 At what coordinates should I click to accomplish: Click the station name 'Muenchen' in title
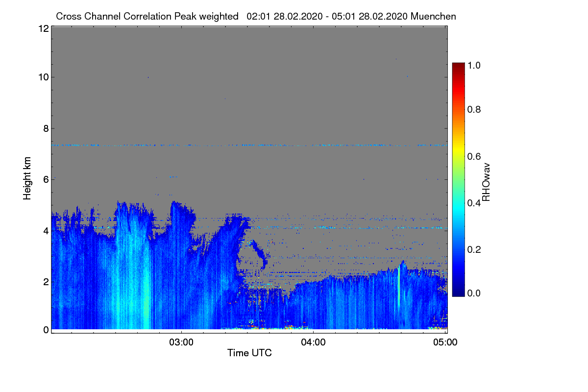(434, 16)
